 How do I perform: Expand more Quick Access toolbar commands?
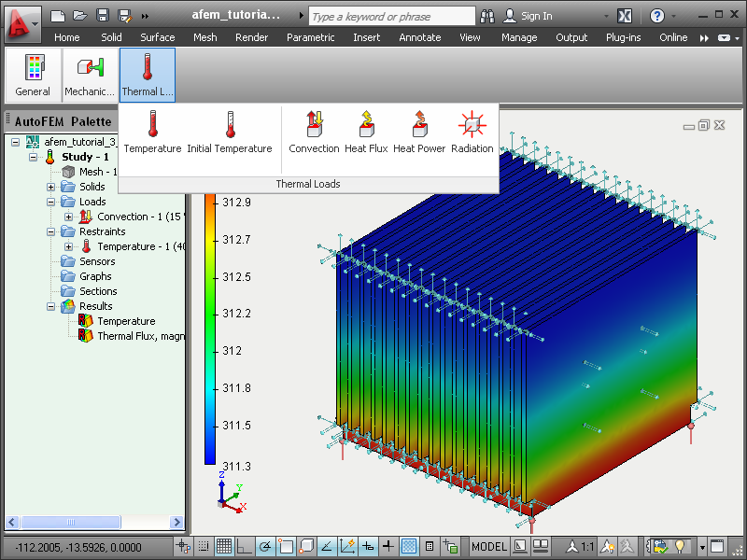pos(145,16)
